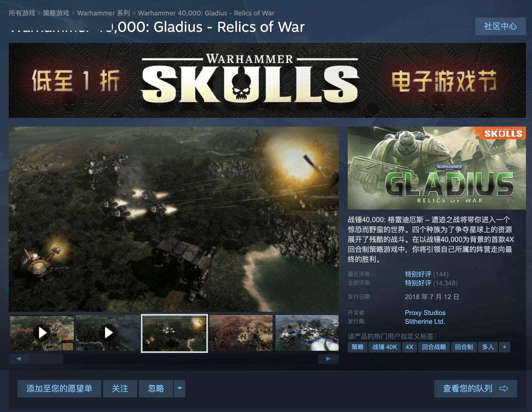Click the plus button to add tags
Viewport: 532px width, 412px height.
(x=504, y=347)
